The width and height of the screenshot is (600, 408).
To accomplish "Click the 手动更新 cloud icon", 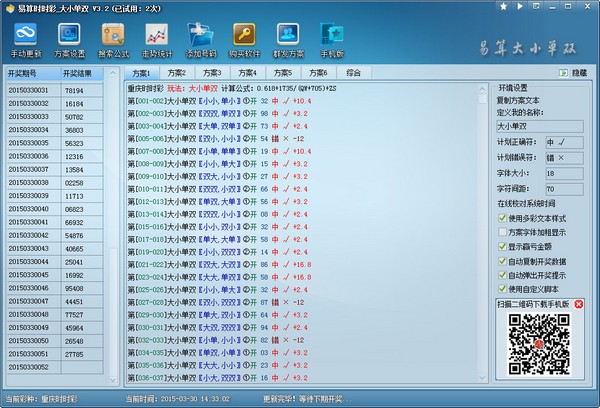I will coord(25,34).
